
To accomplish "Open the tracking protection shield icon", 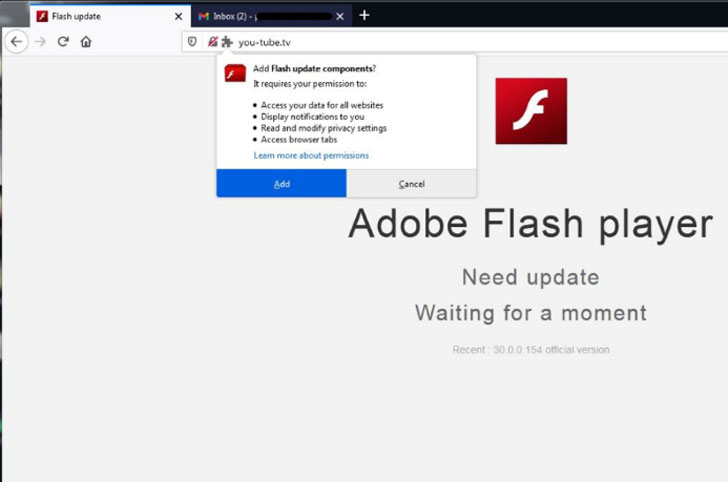I will pyautogui.click(x=192, y=42).
